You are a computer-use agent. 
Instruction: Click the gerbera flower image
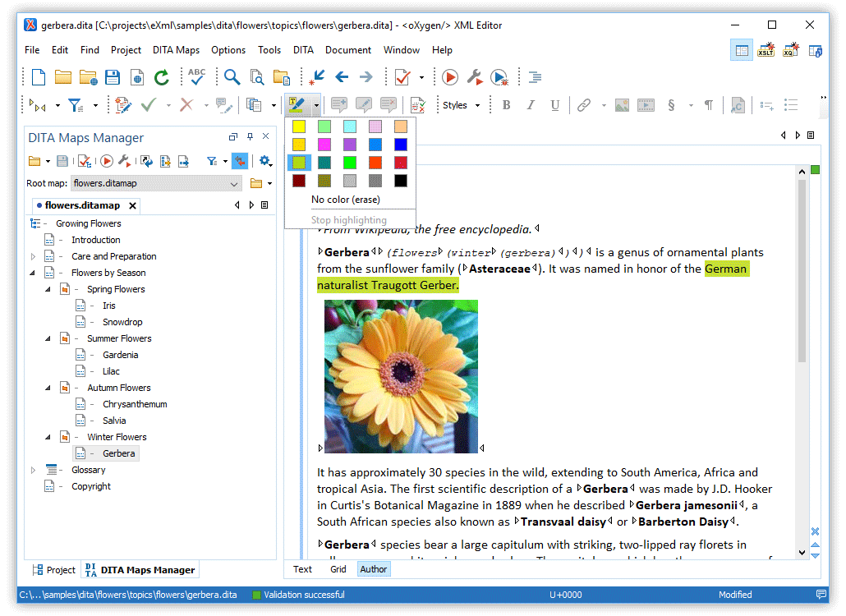pyautogui.click(x=401, y=376)
